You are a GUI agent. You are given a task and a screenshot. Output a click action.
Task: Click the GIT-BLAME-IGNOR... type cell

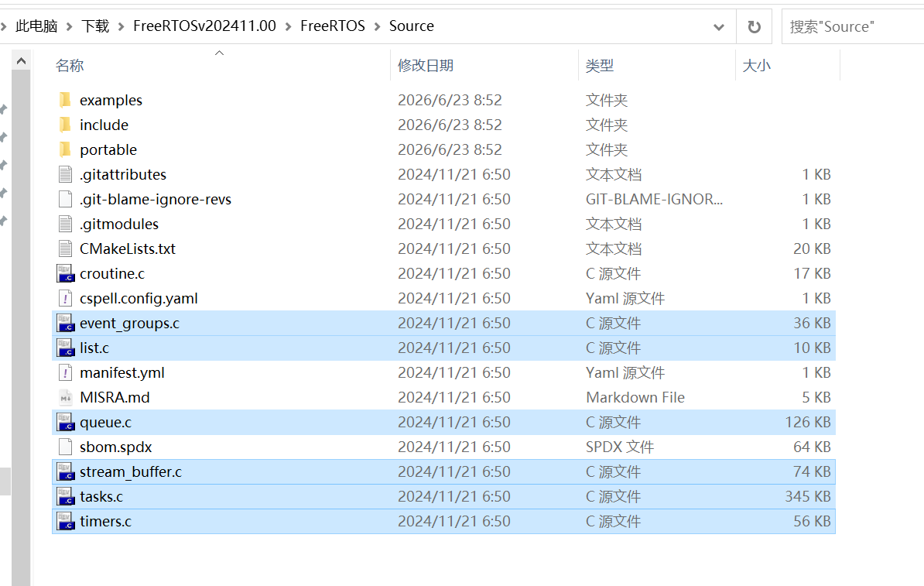(654, 199)
